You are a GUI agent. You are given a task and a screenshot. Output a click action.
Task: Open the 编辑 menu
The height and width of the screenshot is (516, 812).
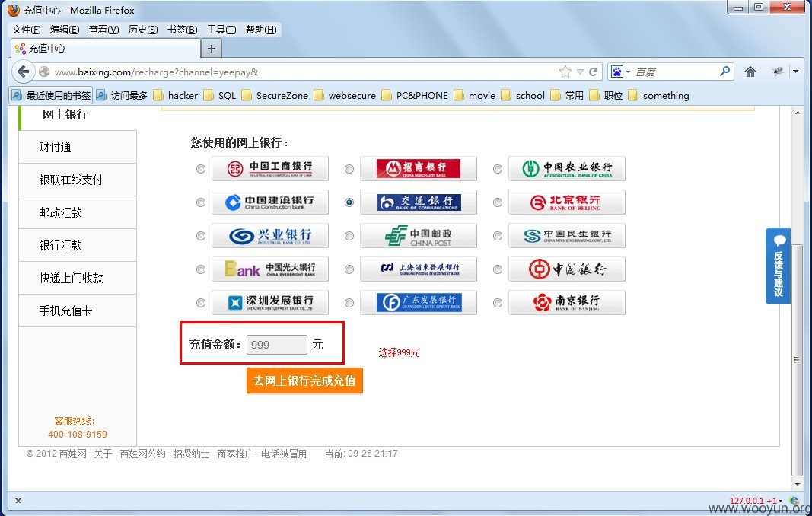(x=65, y=30)
